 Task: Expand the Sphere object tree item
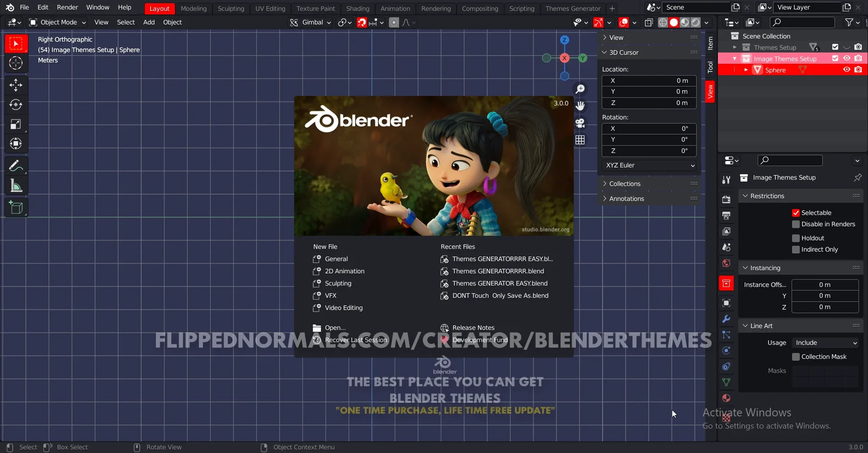pyautogui.click(x=745, y=70)
